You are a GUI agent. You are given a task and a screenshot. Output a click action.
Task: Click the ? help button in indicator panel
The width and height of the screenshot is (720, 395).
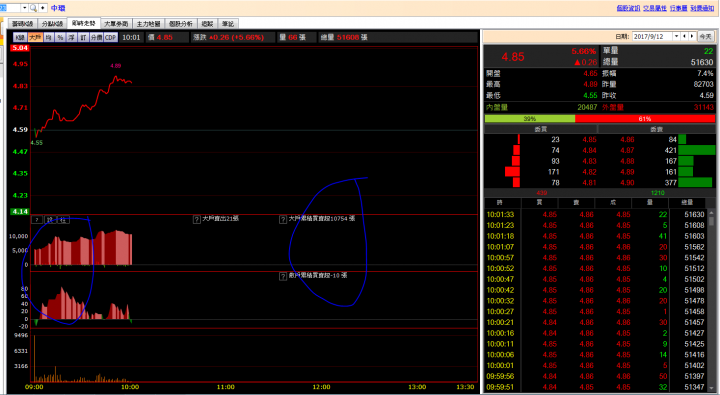tap(36, 220)
